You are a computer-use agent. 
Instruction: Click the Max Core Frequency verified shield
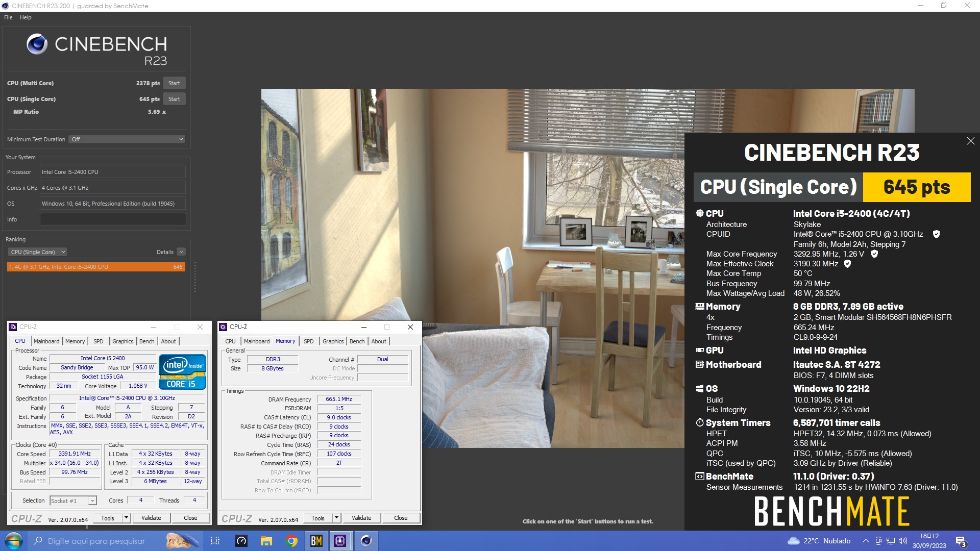click(x=874, y=254)
